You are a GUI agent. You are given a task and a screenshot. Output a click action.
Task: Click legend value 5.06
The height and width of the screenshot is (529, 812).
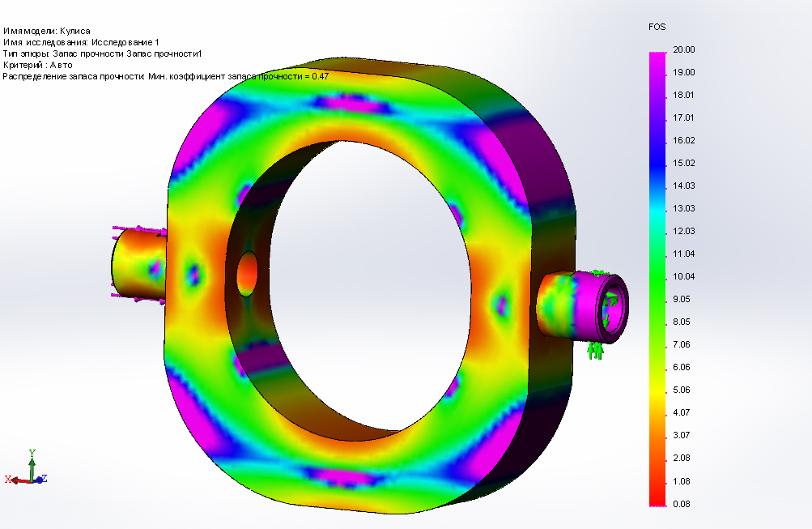point(682,390)
